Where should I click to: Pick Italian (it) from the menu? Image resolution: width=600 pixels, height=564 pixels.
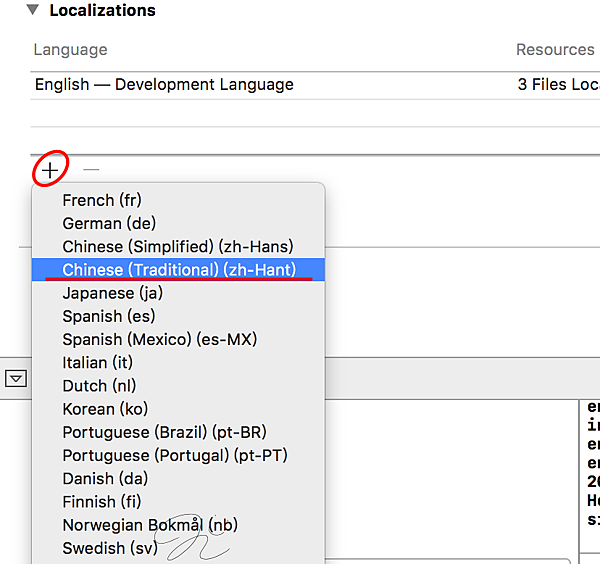(x=97, y=362)
